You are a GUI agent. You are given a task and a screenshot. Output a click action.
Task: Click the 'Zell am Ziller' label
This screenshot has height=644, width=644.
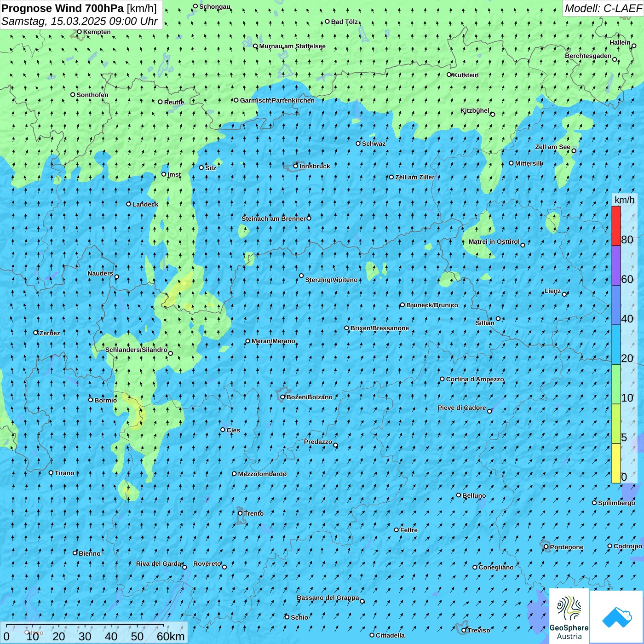[x=415, y=177]
